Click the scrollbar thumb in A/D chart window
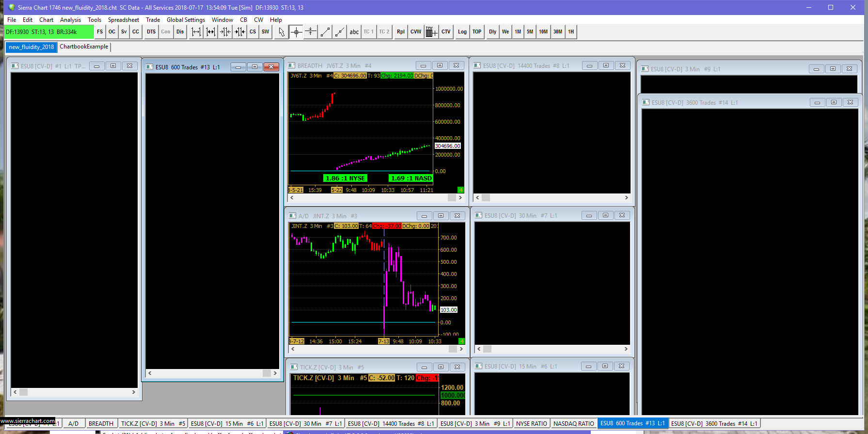The image size is (868, 434). (453, 349)
